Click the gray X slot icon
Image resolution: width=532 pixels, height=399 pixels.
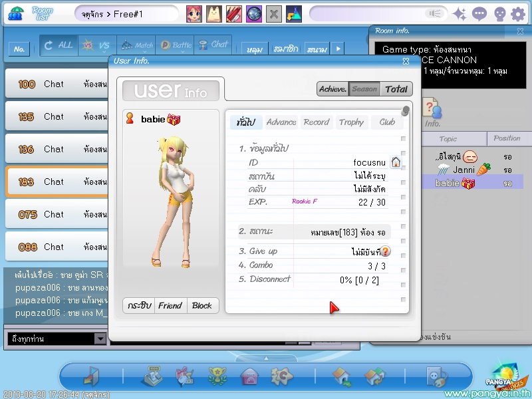pyautogui.click(x=274, y=14)
